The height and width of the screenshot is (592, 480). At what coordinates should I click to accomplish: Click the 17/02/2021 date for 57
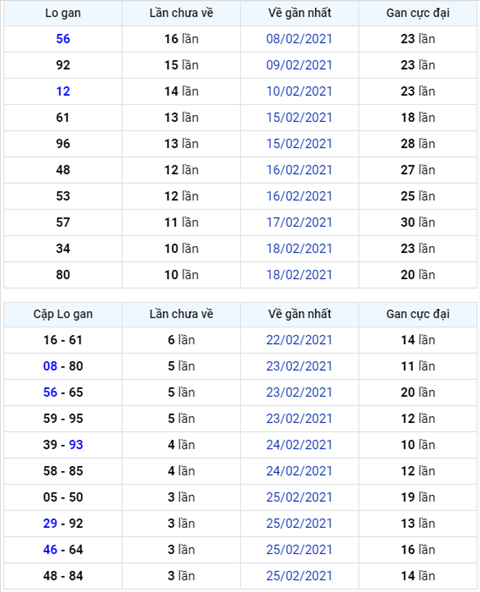click(x=299, y=222)
